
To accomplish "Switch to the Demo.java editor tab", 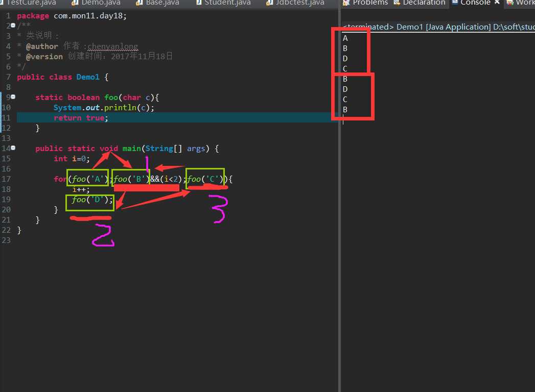I will tap(97, 3).
